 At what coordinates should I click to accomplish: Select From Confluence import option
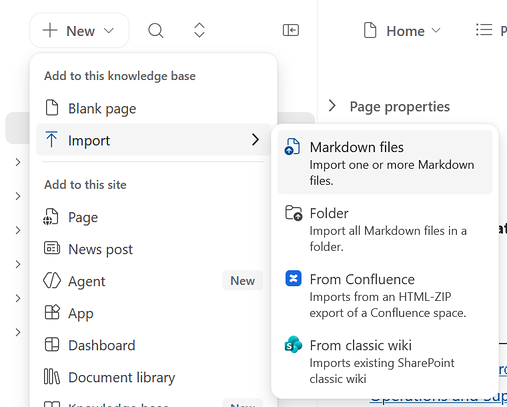pos(385,295)
